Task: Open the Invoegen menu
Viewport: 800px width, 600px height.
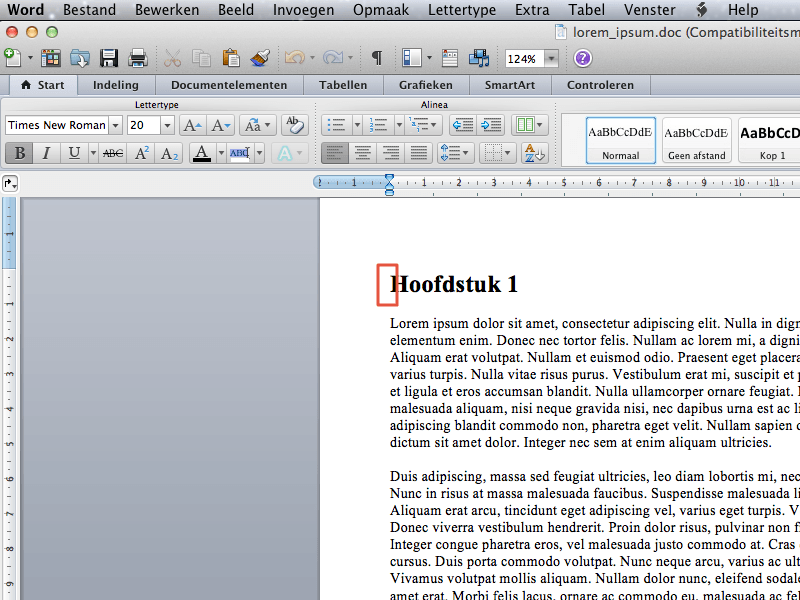Action: click(304, 10)
